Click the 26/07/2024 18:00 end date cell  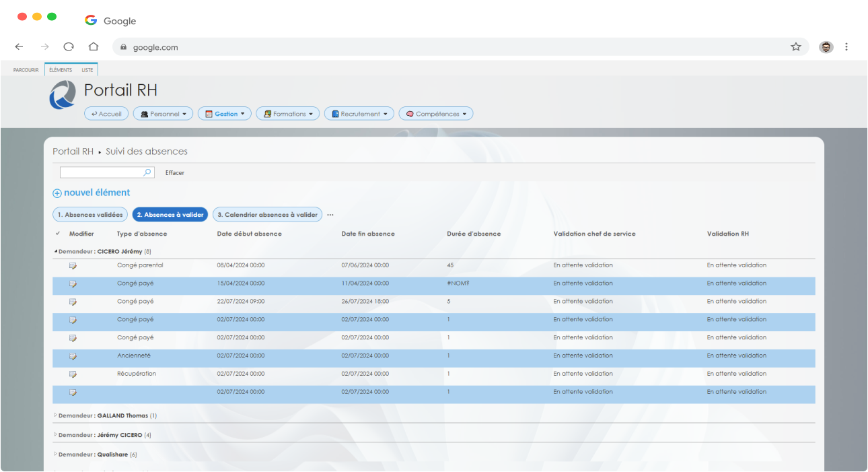click(365, 302)
